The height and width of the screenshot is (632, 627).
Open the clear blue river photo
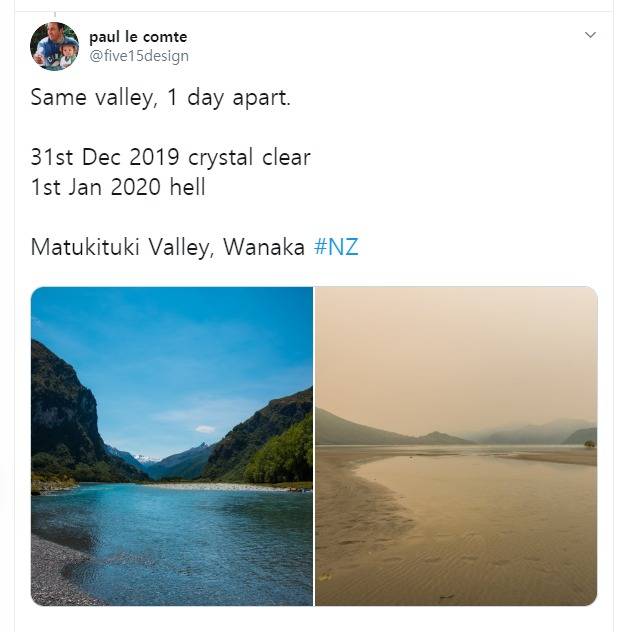tap(172, 446)
